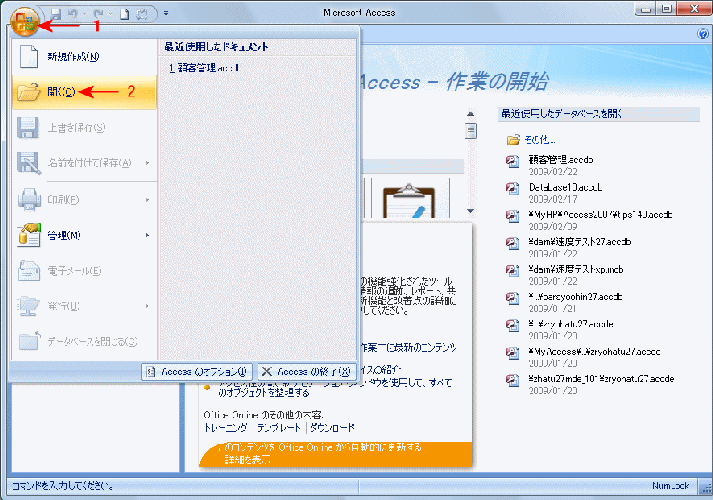Click the blank page icon beside 新規作成
The image size is (713, 500).
(x=29, y=57)
